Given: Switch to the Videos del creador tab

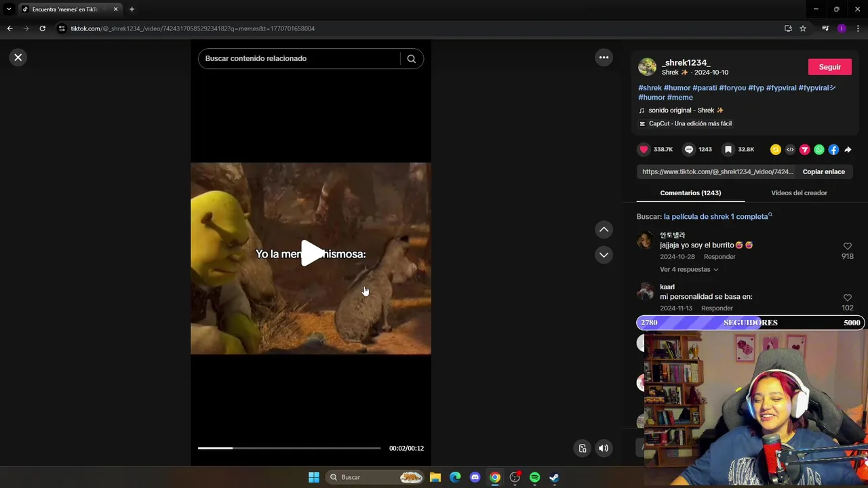Looking at the screenshot, I should [x=799, y=193].
